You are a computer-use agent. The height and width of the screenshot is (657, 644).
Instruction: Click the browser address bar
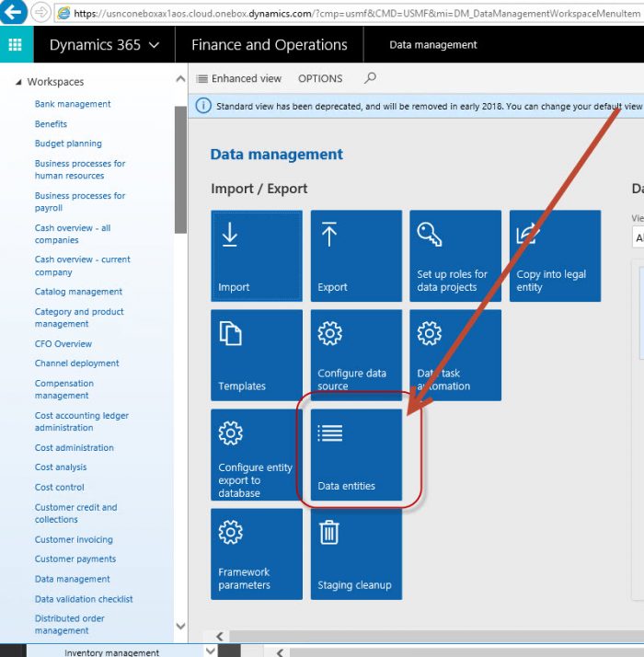(x=348, y=14)
